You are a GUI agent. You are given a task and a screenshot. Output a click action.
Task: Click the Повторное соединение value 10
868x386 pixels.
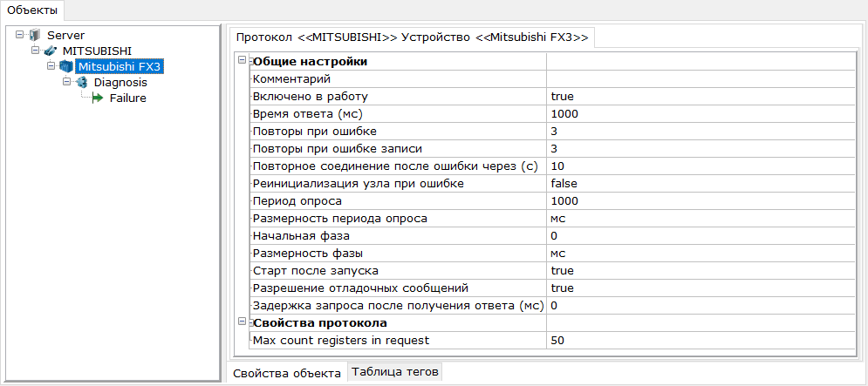click(x=701, y=166)
